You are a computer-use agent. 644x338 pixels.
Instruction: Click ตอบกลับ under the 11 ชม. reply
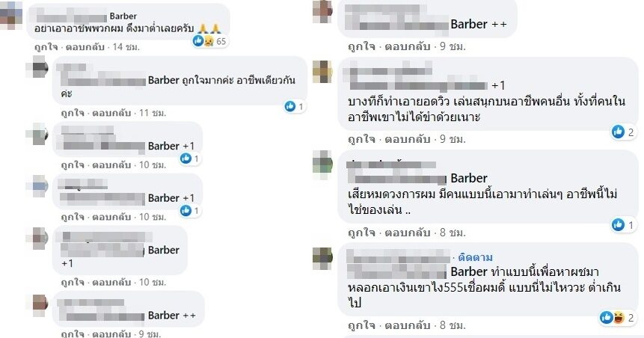point(111,112)
